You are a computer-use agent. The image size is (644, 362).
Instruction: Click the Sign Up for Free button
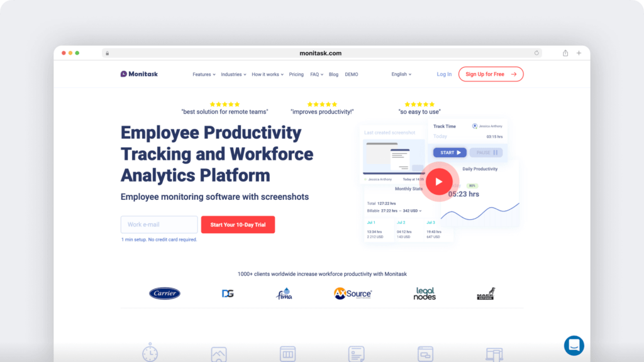tap(491, 74)
